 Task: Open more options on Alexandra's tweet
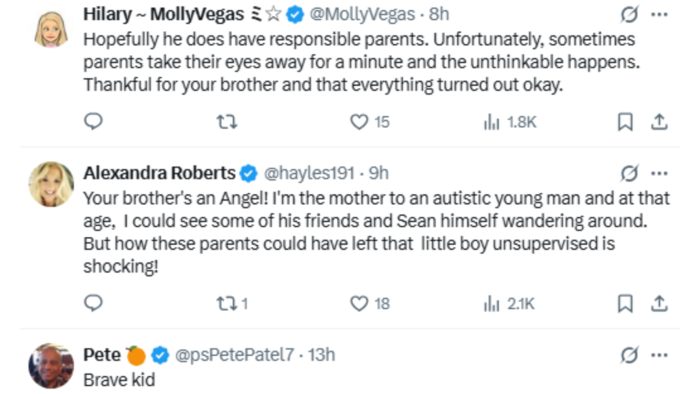(659, 173)
